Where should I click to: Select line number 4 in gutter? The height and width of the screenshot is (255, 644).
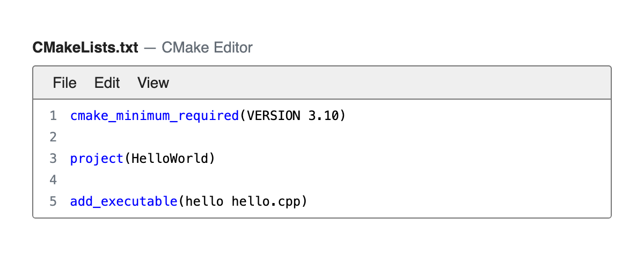(x=53, y=181)
